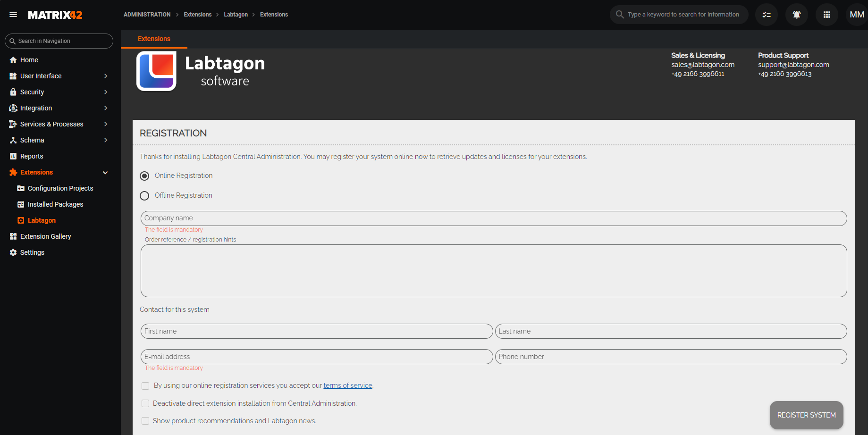Click the Extension Gallery icon
Screen dimensions: 868x435
[13, 236]
